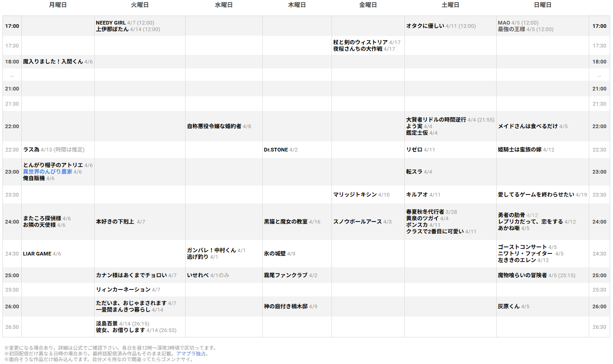Click the 黒猫と魔女の教室 entry
Viewport: 613px width, 364px height.
pos(286,222)
